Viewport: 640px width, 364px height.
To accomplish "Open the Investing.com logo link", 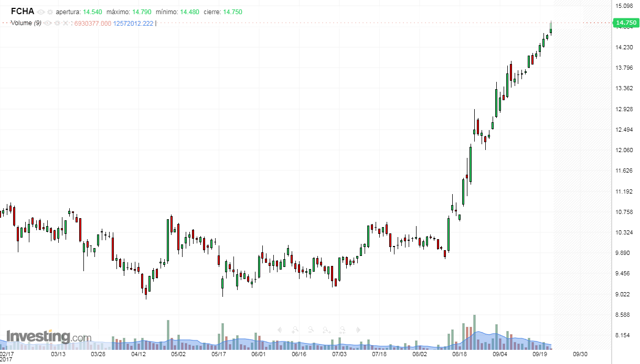I will click(x=48, y=336).
